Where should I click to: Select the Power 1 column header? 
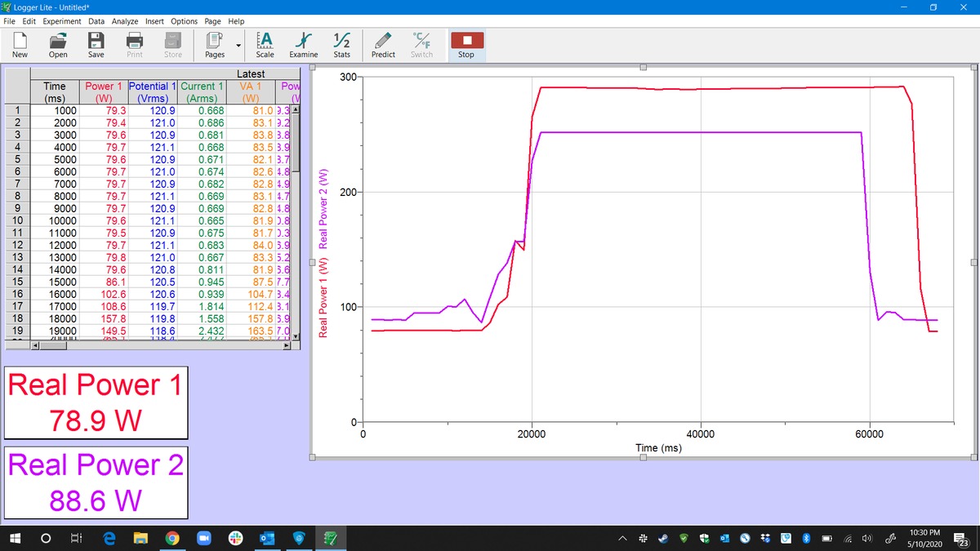pyautogui.click(x=104, y=91)
